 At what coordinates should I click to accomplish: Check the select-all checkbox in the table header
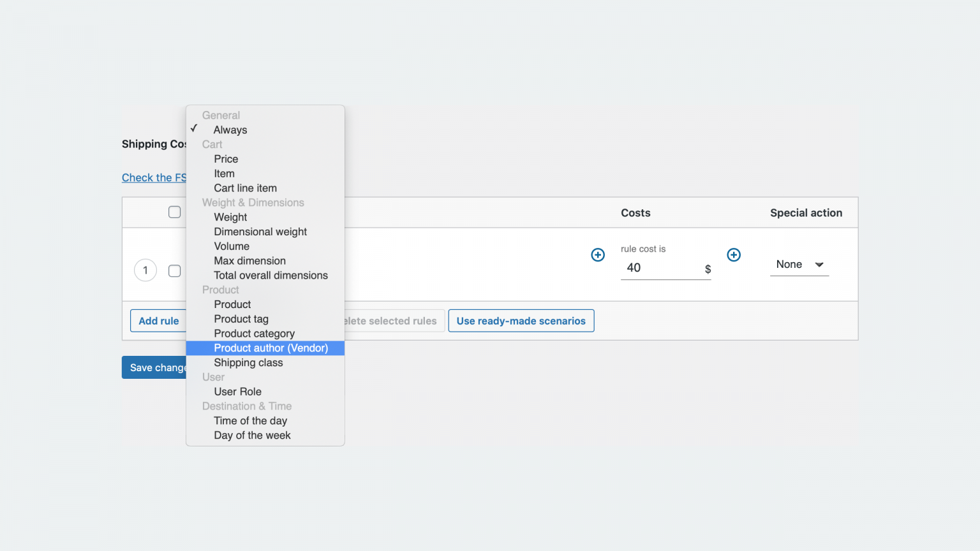174,212
